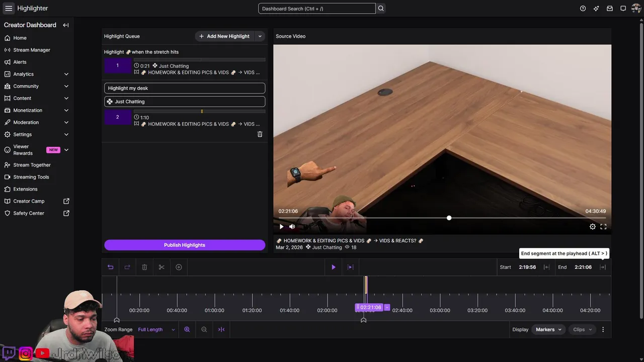Focus the Dashboard Search box

pos(317,9)
